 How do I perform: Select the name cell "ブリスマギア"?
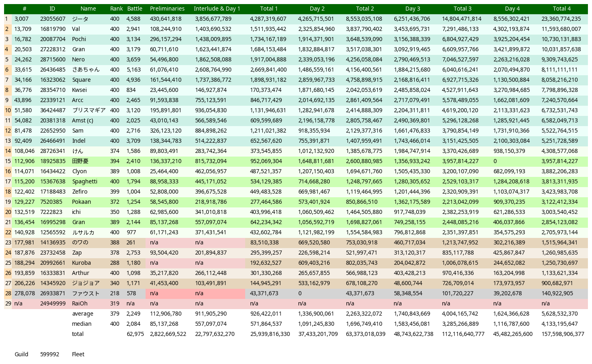coord(89,110)
